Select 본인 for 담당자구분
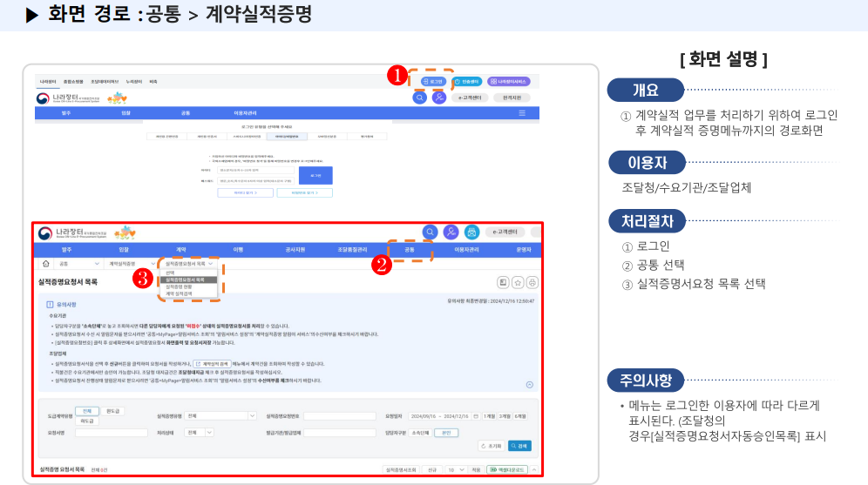 [446, 433]
